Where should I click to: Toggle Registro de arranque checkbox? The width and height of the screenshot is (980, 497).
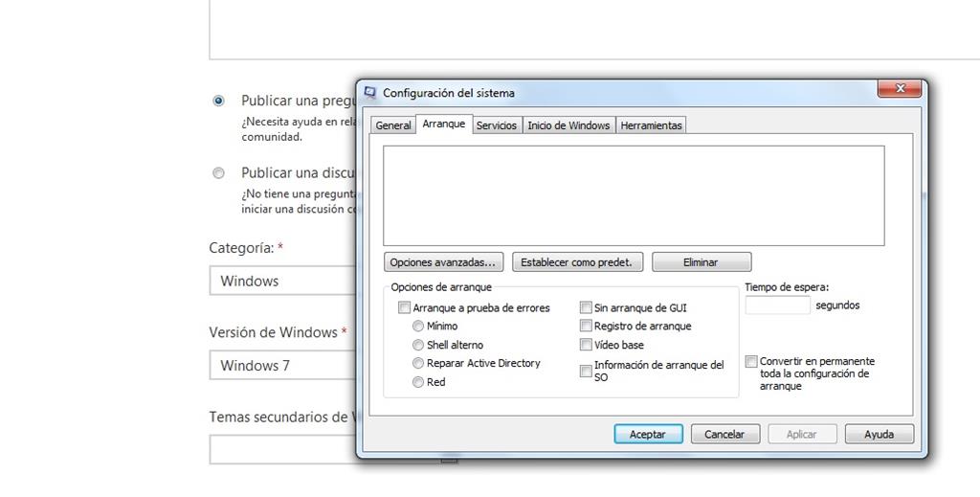[586, 326]
